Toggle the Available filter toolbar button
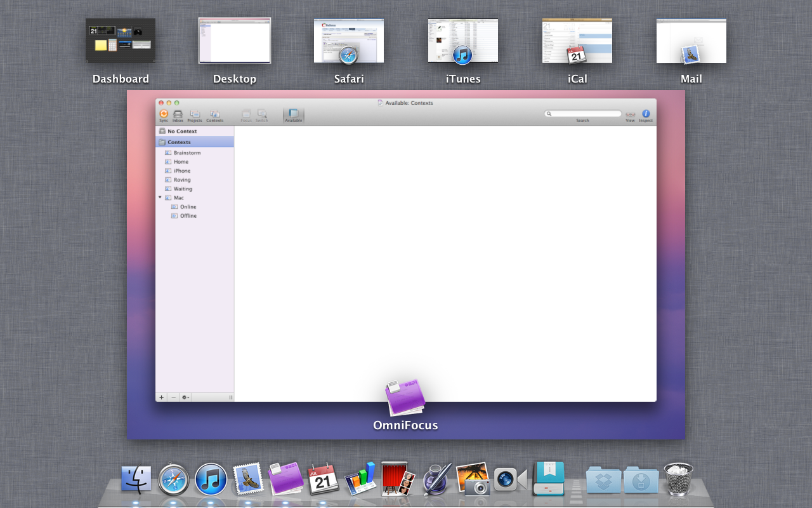Viewport: 812px width, 508px height. click(294, 115)
